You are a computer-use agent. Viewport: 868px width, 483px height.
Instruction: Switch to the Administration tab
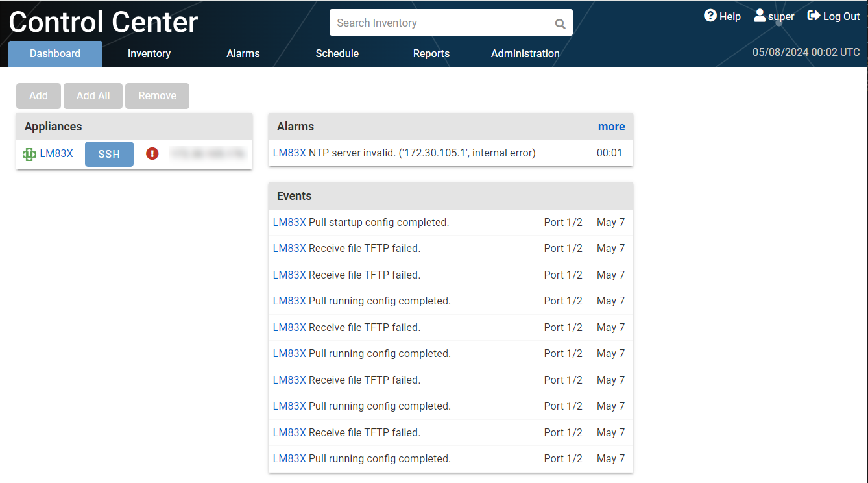[525, 54]
